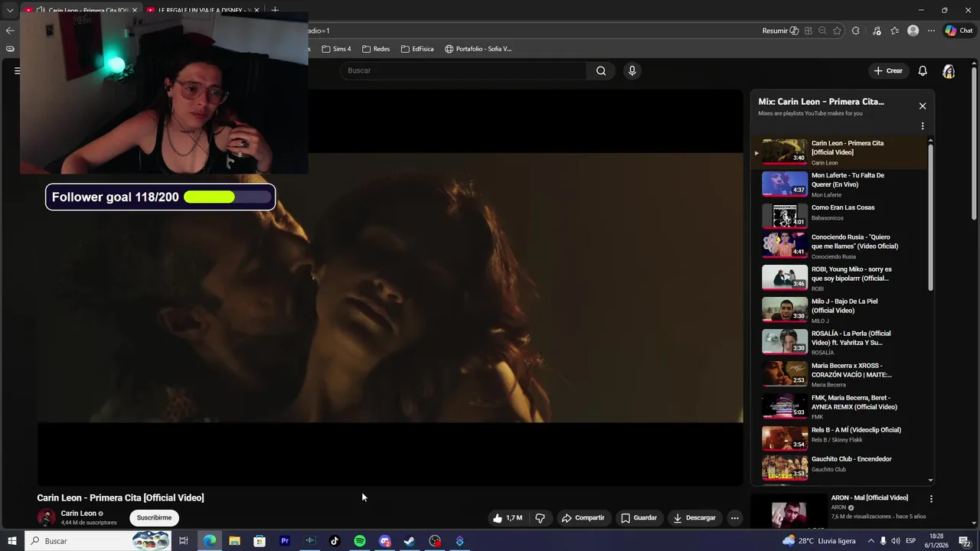The height and width of the screenshot is (551, 980).
Task: Like the video with 1,7 M likes
Action: 508,518
